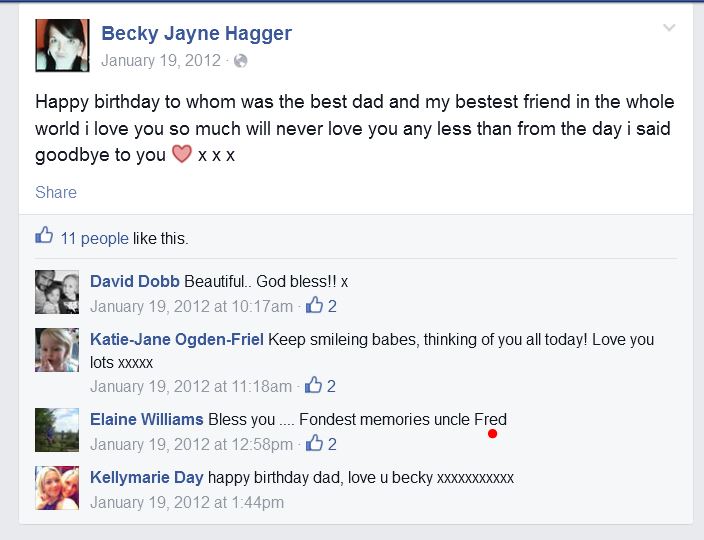
Task: Show the 11 people who liked this
Action: (x=94, y=238)
